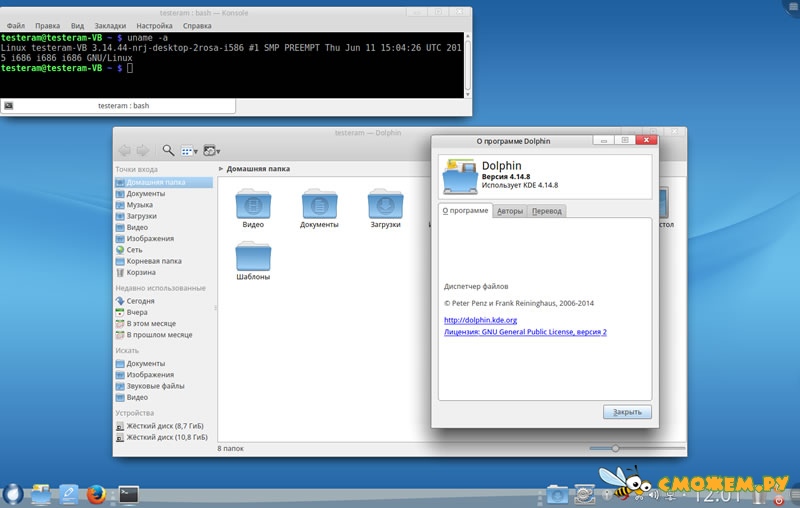The image size is (800, 508).
Task: Click the trash icon at taskbar right
Action: 758,496
